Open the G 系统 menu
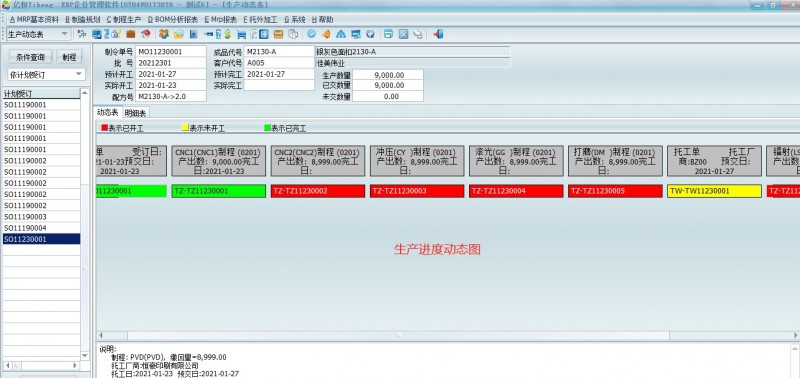Image resolution: width=800 pixels, height=378 pixels. coord(294,20)
